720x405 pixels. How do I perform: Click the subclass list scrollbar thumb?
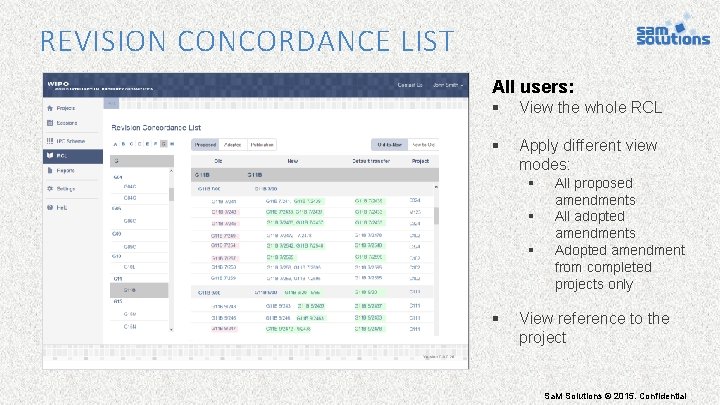click(x=171, y=194)
